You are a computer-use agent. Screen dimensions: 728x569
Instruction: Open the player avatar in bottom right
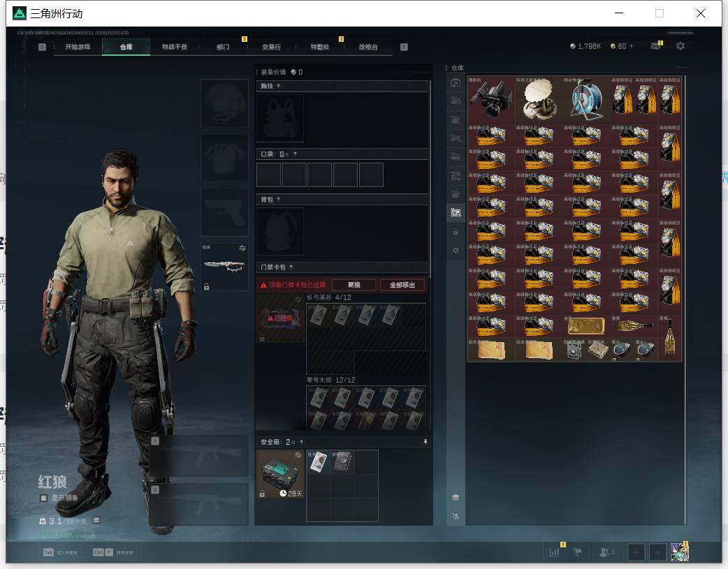click(x=679, y=552)
